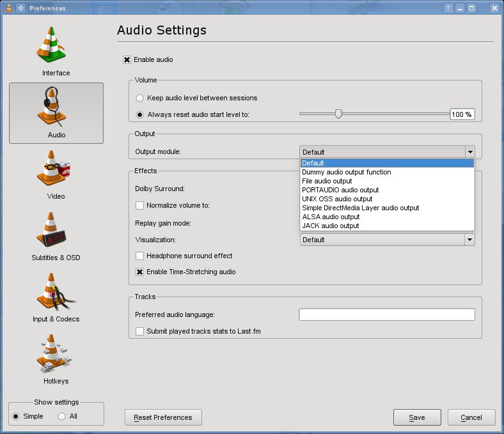Choose ALSA audio output option
This screenshot has height=434, width=504.
click(x=387, y=217)
